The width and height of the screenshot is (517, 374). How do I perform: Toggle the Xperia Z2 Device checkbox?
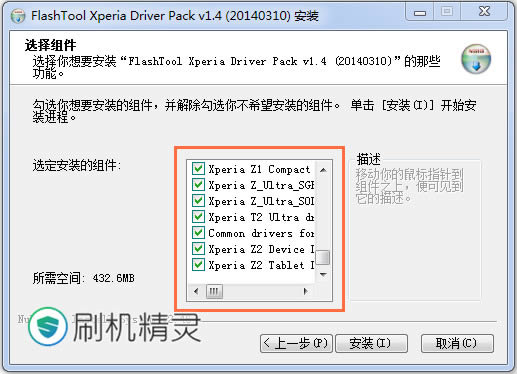(198, 249)
